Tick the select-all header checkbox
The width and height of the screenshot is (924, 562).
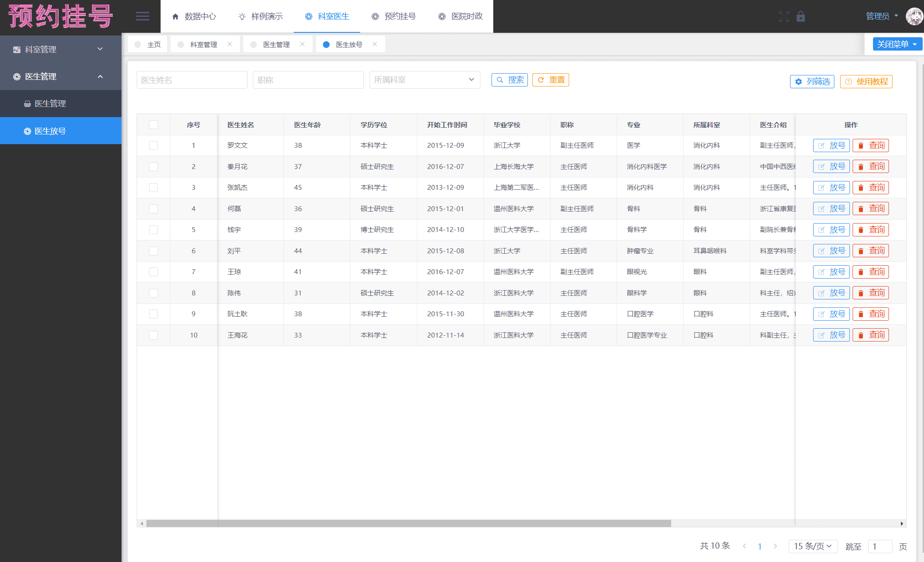[153, 125]
